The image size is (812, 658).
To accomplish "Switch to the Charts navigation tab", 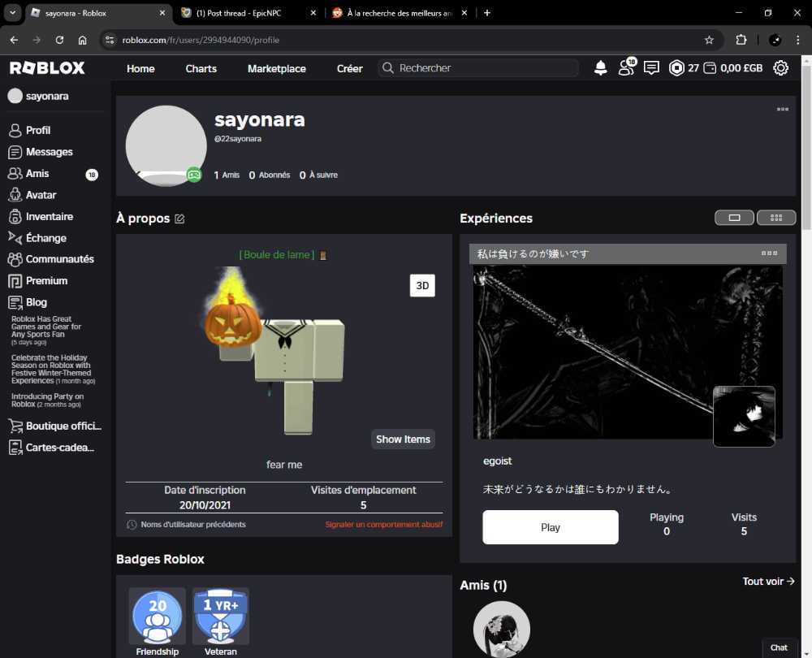I will (x=201, y=68).
